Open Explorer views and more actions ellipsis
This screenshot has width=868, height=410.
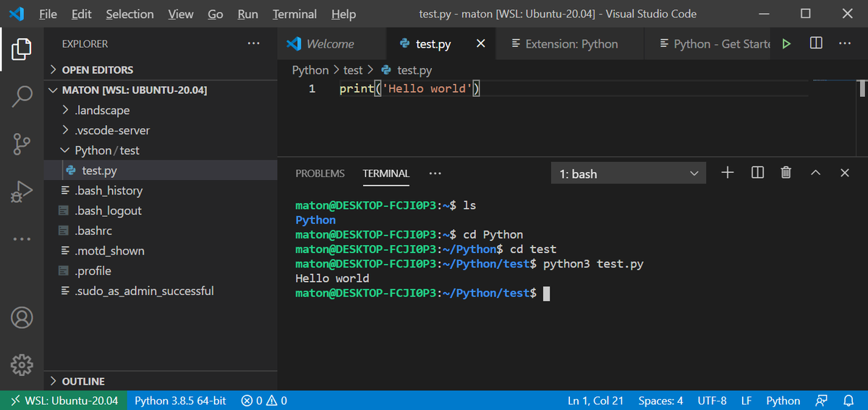pyautogui.click(x=253, y=44)
